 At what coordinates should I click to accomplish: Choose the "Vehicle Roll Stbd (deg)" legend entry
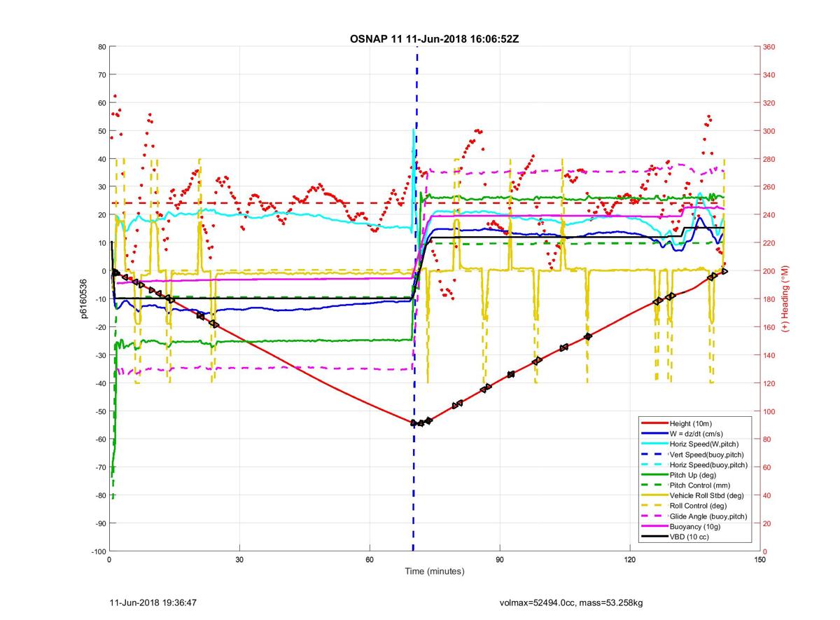click(706, 495)
